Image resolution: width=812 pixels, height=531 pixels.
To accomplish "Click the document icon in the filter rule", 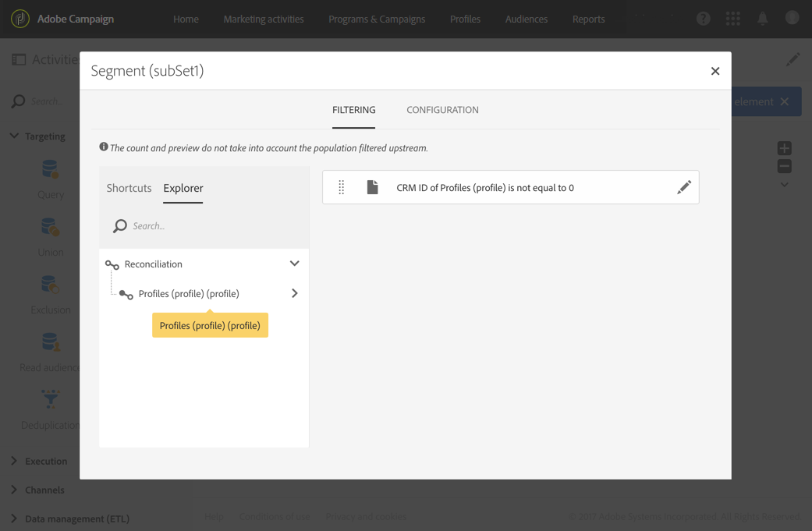I will [x=373, y=187].
